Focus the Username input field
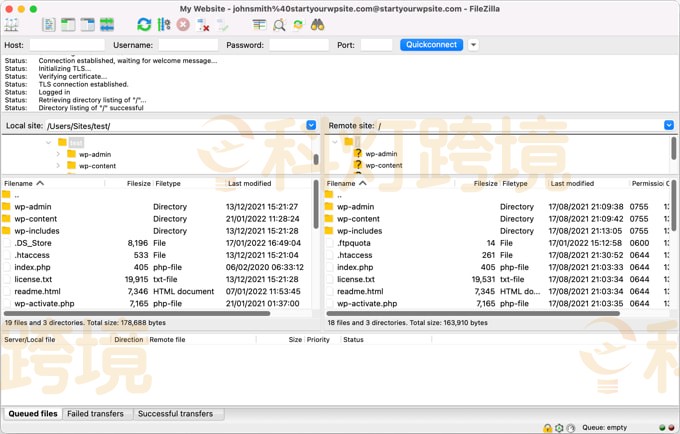This screenshot has height=434, width=680. [188, 45]
